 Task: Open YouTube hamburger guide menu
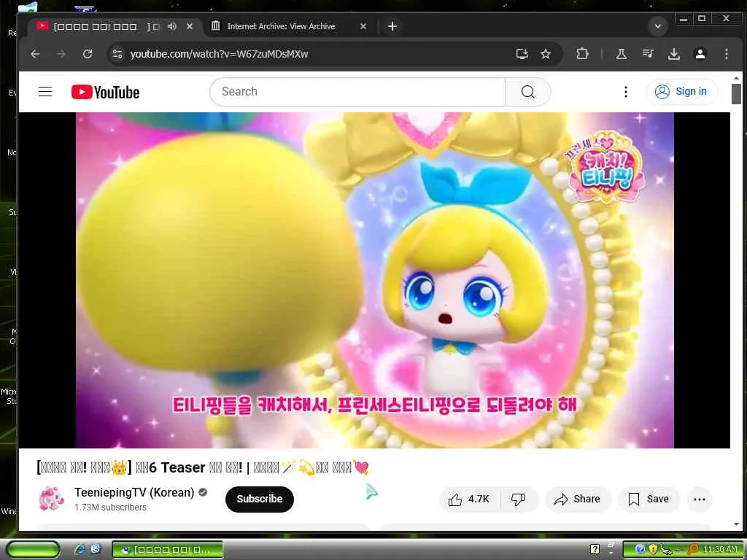tap(45, 91)
